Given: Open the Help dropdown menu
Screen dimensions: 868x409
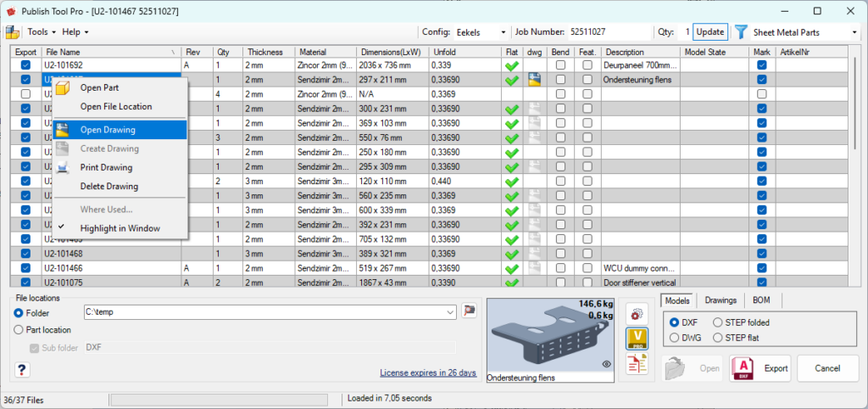Looking at the screenshot, I should pos(75,32).
